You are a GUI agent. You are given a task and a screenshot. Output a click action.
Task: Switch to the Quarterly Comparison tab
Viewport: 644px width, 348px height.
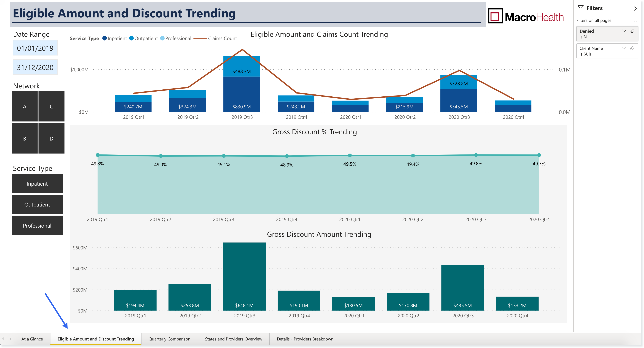point(169,339)
